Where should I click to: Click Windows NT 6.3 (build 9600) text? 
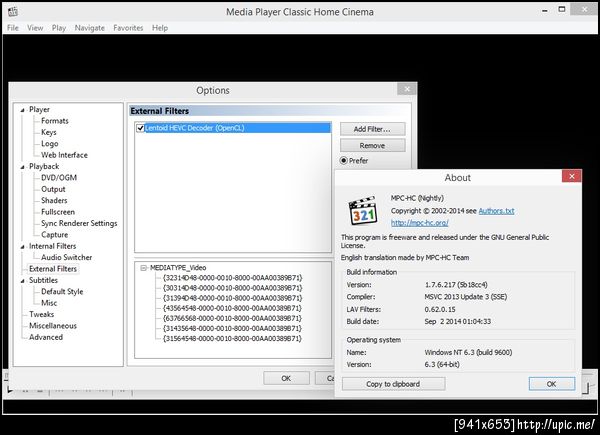click(468, 352)
